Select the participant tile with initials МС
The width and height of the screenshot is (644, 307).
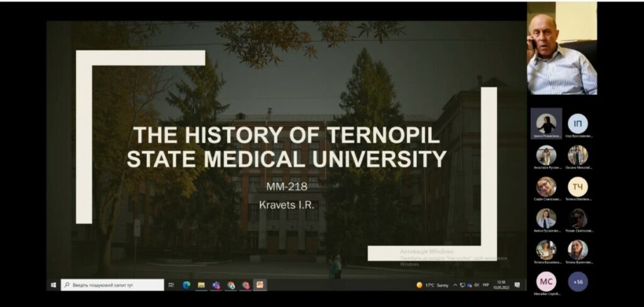point(546,281)
